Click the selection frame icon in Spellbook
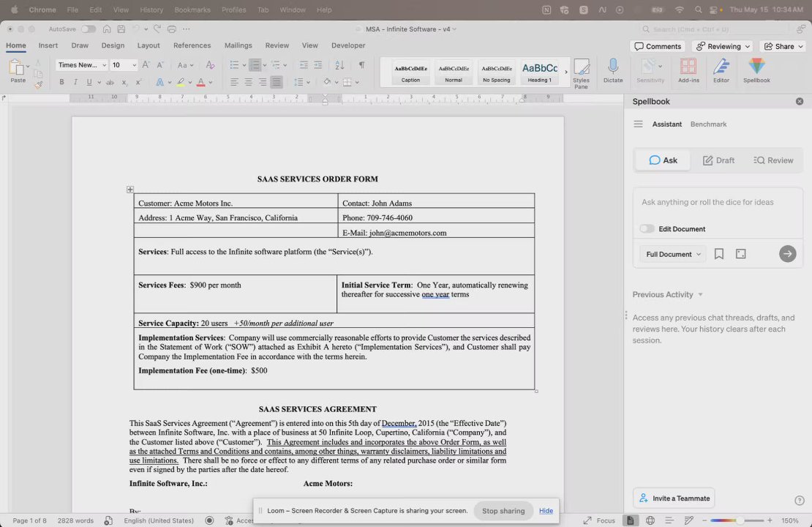The height and width of the screenshot is (527, 812). 741,254
